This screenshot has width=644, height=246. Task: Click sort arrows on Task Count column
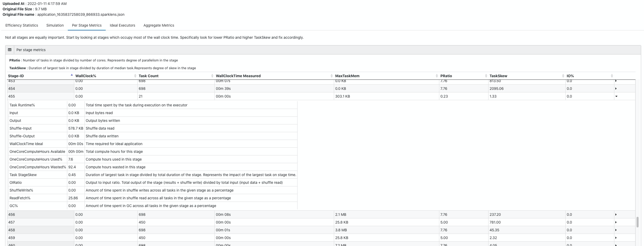pyautogui.click(x=212, y=76)
